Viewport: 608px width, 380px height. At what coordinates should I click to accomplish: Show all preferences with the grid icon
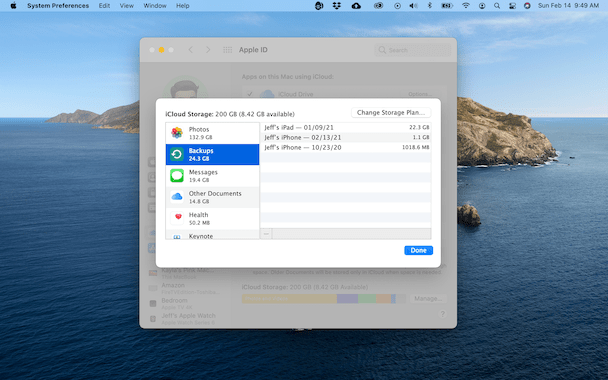(x=228, y=50)
